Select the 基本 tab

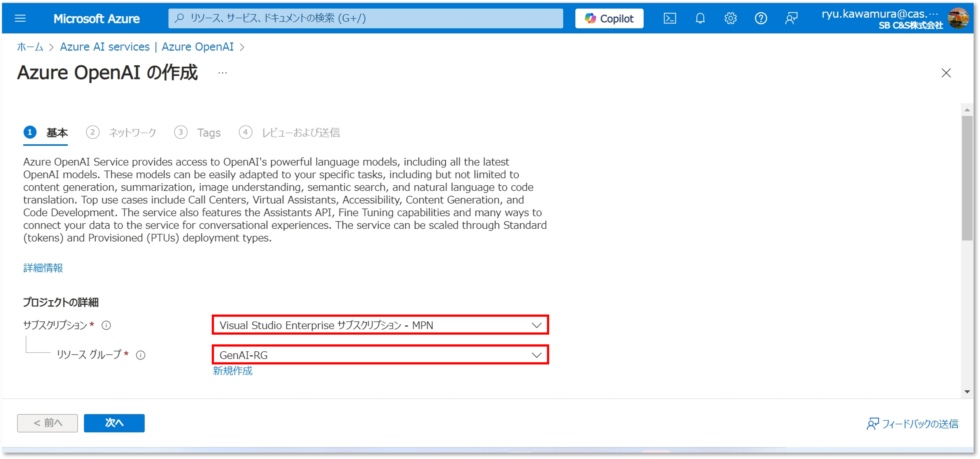tap(46, 133)
